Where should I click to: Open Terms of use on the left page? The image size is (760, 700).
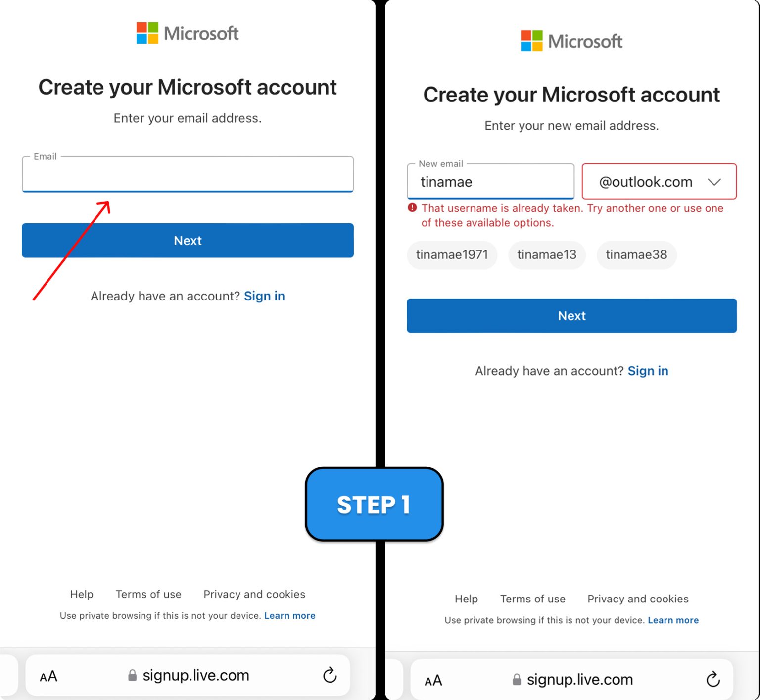148,594
